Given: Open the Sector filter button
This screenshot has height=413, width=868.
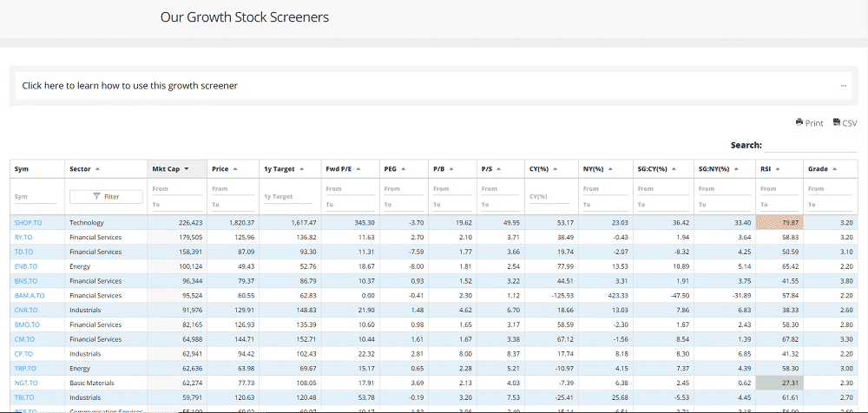Looking at the screenshot, I should tap(106, 197).
